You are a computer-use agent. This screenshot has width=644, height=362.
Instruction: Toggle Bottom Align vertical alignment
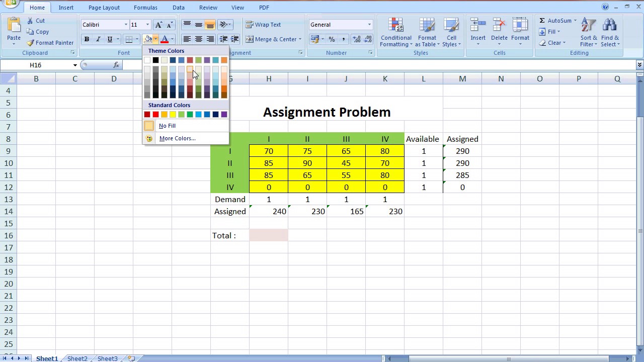210,25
